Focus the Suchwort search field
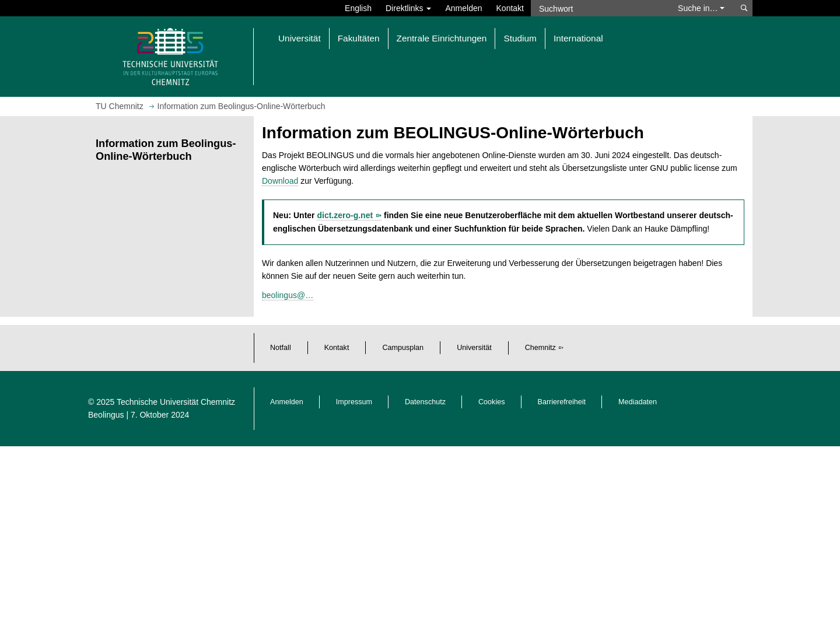Screen dimensions: 840x630 [x=601, y=8]
